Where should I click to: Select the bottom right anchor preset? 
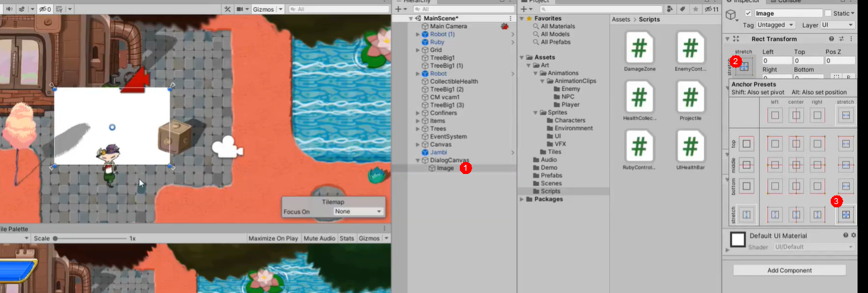(816, 186)
